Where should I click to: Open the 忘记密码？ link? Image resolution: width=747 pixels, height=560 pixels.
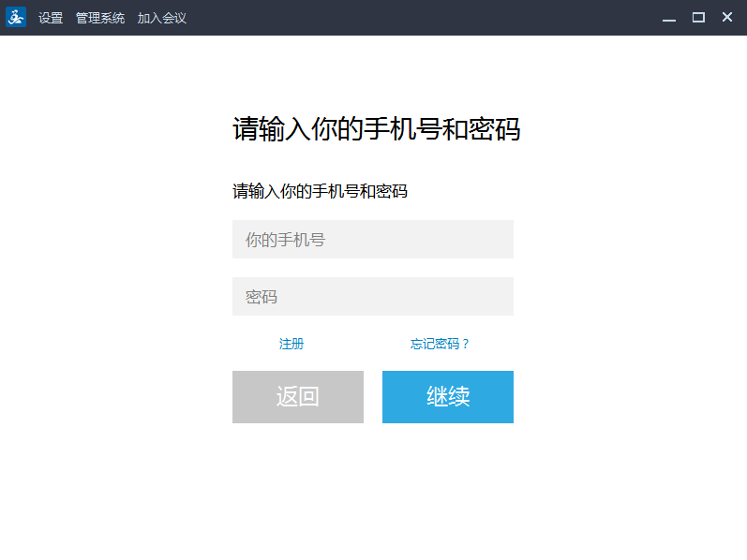pos(440,344)
